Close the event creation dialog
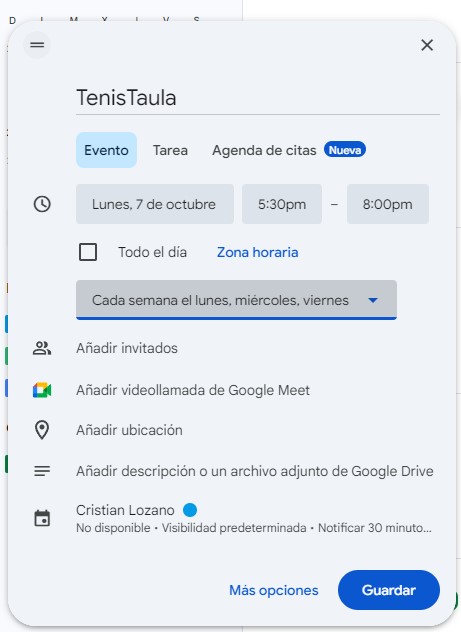This screenshot has height=632, width=461. (x=427, y=45)
